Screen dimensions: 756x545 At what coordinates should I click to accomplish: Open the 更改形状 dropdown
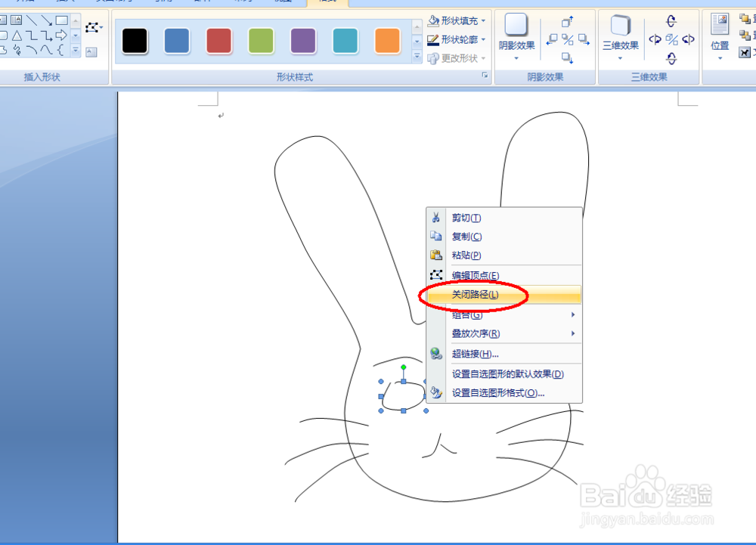point(457,58)
